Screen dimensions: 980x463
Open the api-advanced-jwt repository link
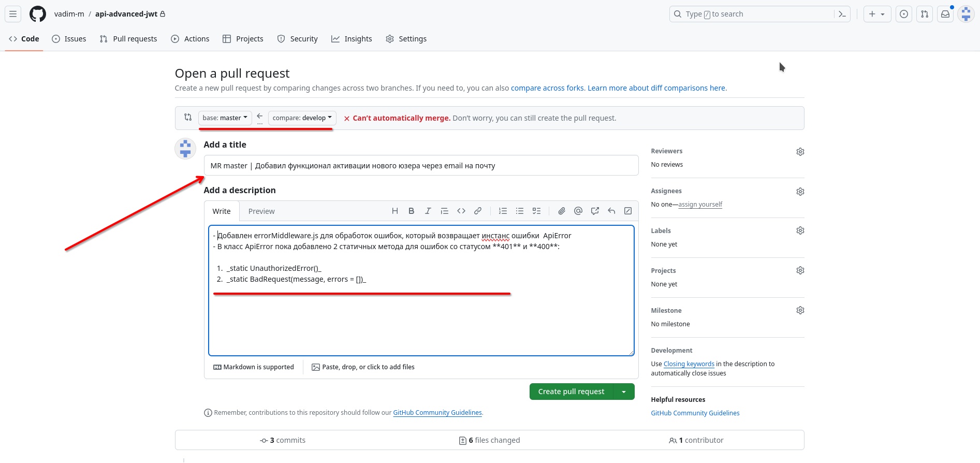[126, 14]
